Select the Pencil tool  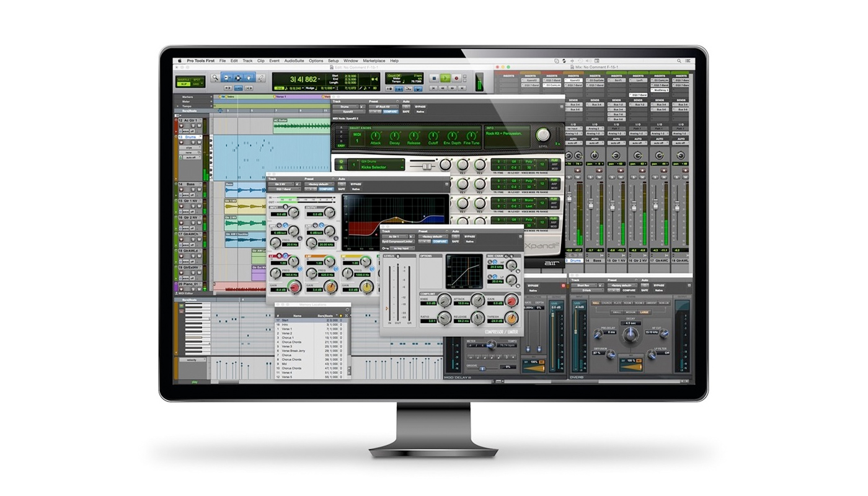260,78
